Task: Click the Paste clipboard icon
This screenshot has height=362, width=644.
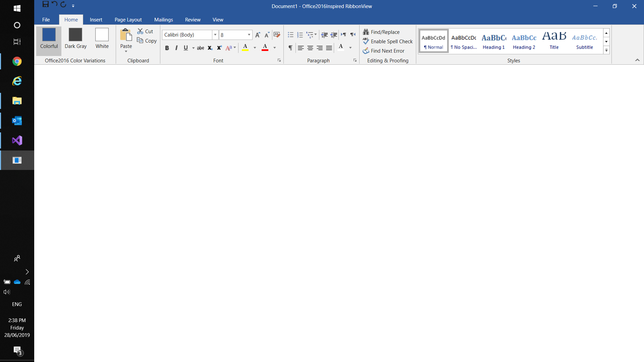Action: click(x=126, y=35)
